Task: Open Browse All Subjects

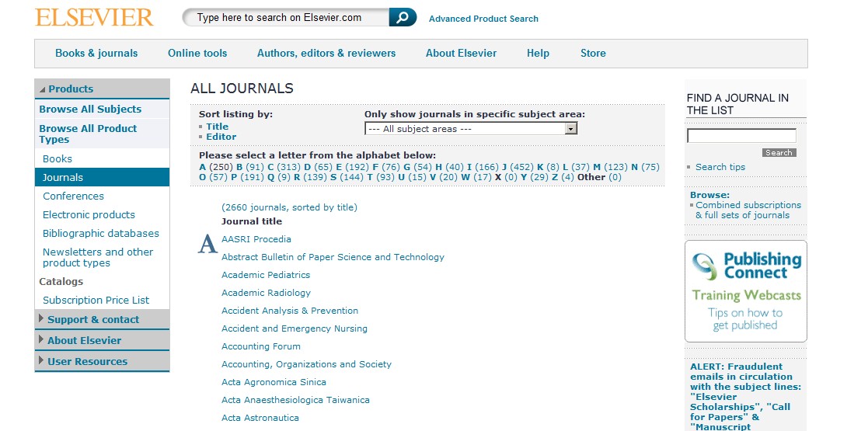Action: click(90, 109)
